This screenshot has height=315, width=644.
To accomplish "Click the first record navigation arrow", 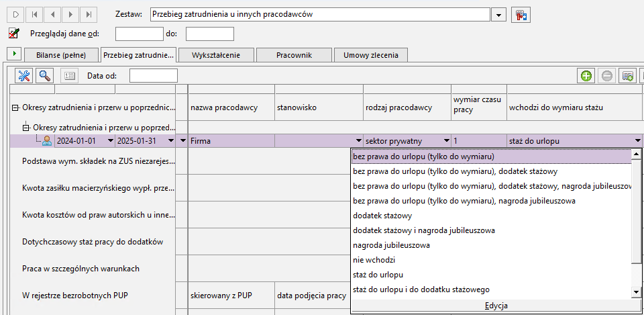I will [x=34, y=15].
